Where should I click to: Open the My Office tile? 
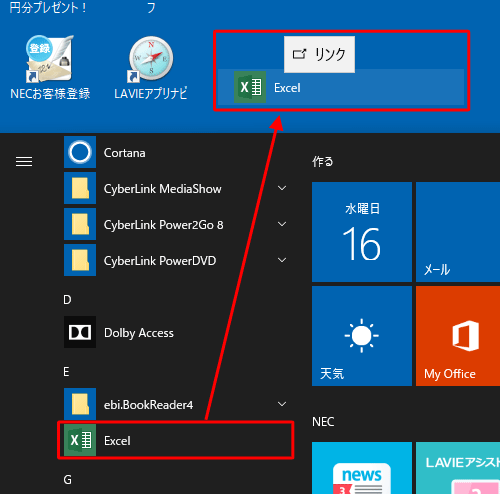pos(458,336)
